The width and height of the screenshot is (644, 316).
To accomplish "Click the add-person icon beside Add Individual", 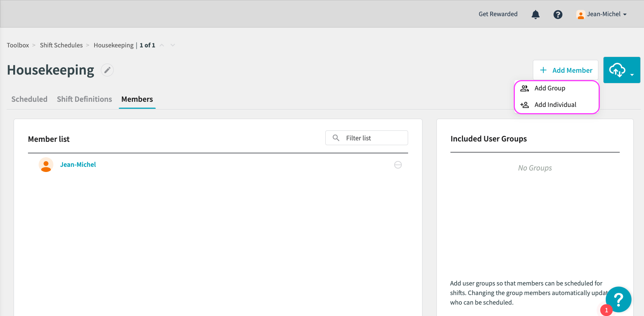I will [x=524, y=105].
